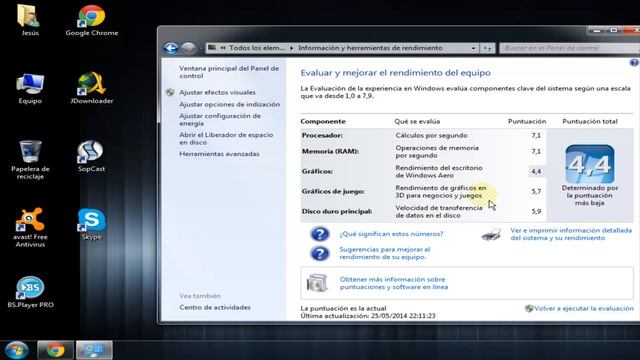The width and height of the screenshot is (640, 360).
Task: Open the Jesús folder desktop icon
Action: 29,20
